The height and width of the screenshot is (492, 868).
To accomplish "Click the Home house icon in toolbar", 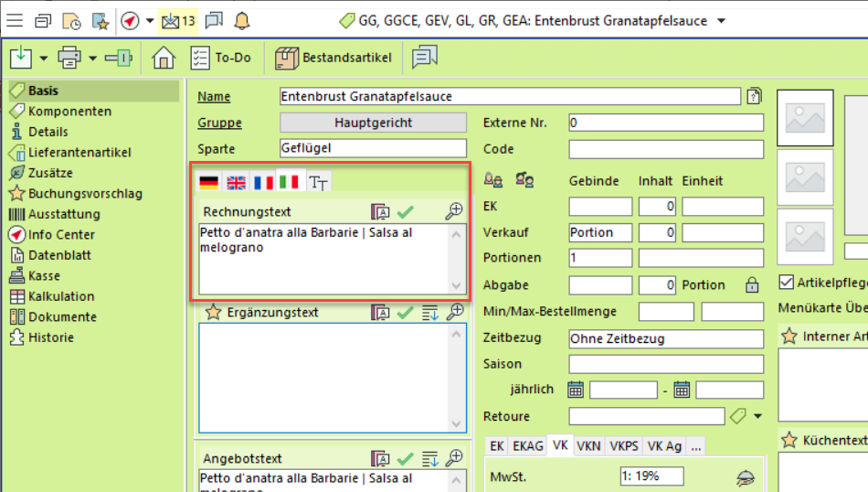I will (164, 58).
